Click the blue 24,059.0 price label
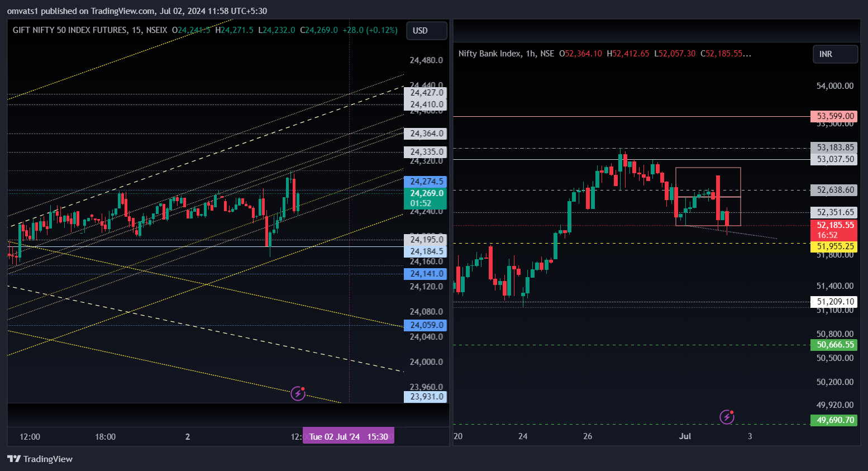Image resolution: width=868 pixels, height=471 pixels. point(425,325)
